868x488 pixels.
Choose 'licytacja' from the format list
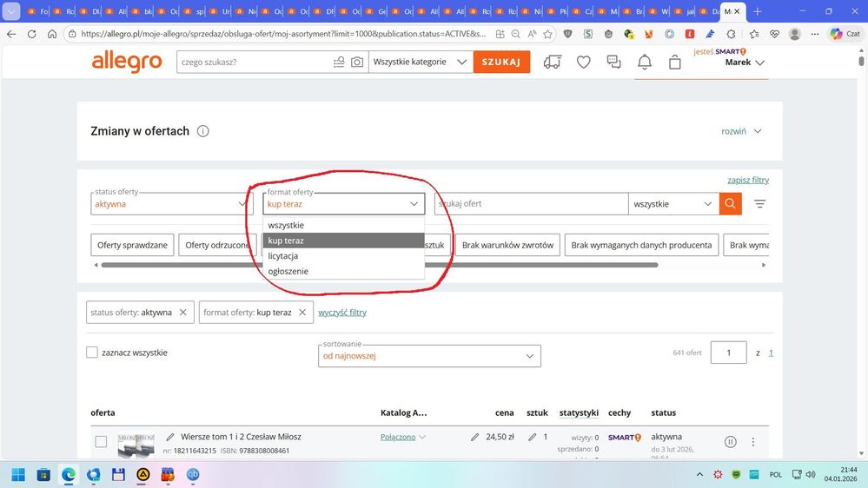(x=283, y=256)
